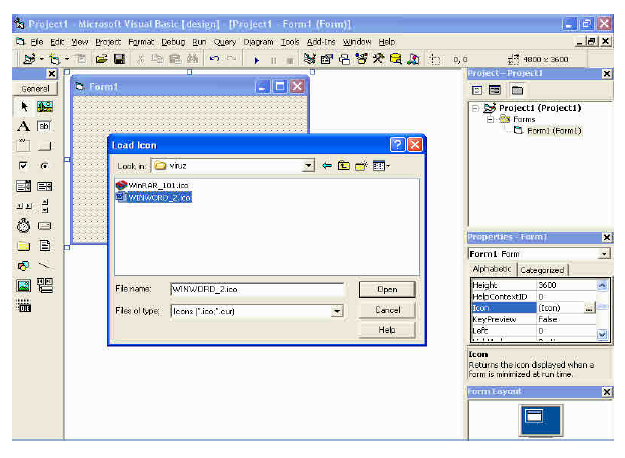Select the WinRAR_101.ico file
The image size is (625, 458).
(152, 185)
